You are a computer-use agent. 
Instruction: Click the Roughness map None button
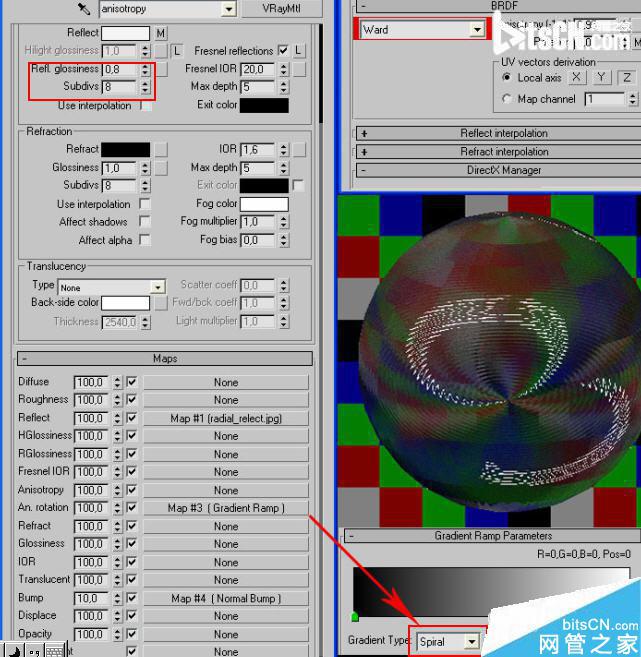[226, 400]
